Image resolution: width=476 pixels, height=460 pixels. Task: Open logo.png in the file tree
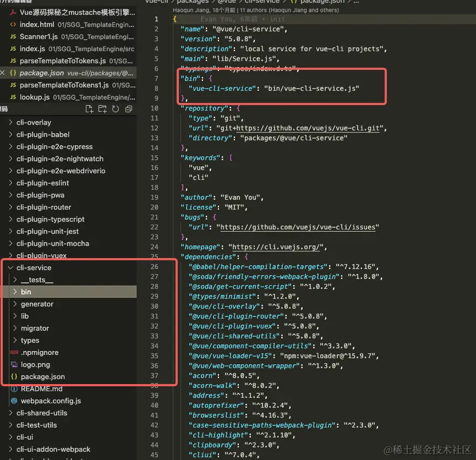click(x=68, y=365)
